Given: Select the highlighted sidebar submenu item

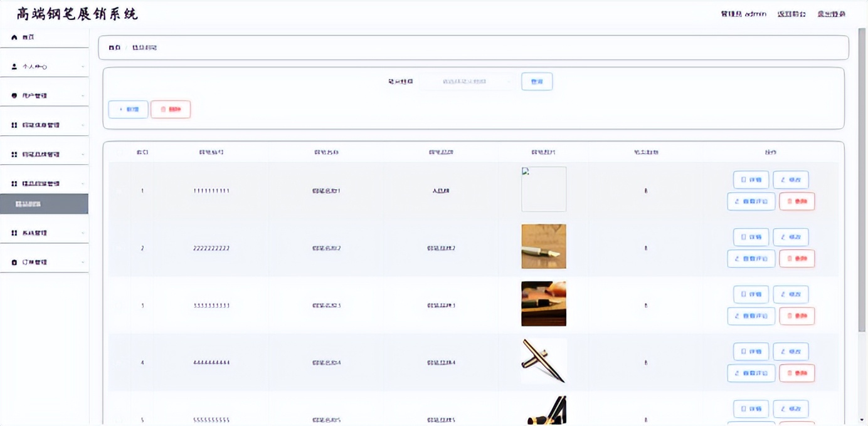Looking at the screenshot, I should pyautogui.click(x=44, y=204).
